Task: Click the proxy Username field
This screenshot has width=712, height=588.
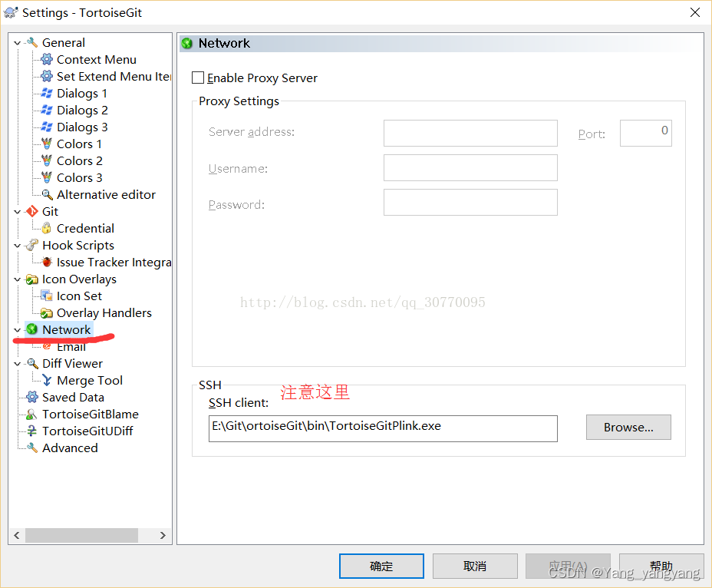Action: click(x=470, y=167)
